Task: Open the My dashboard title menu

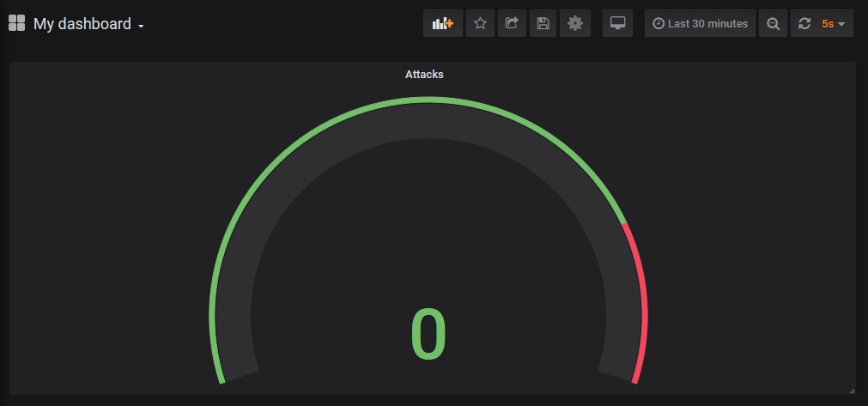Action: (82, 24)
